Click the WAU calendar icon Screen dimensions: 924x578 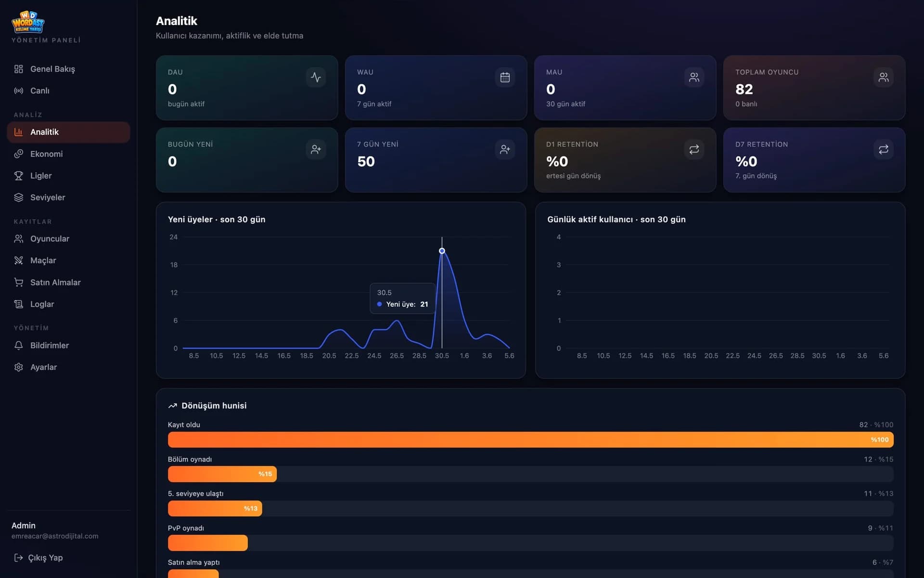pyautogui.click(x=505, y=77)
